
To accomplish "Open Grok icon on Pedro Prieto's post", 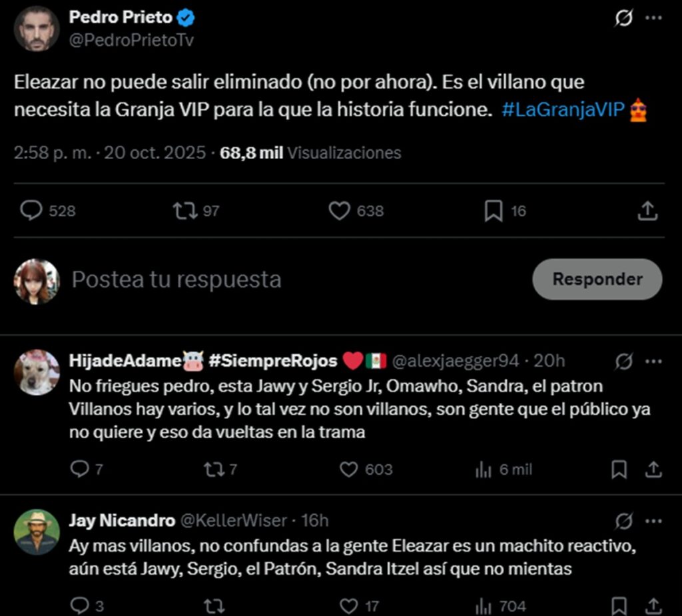I will (623, 18).
